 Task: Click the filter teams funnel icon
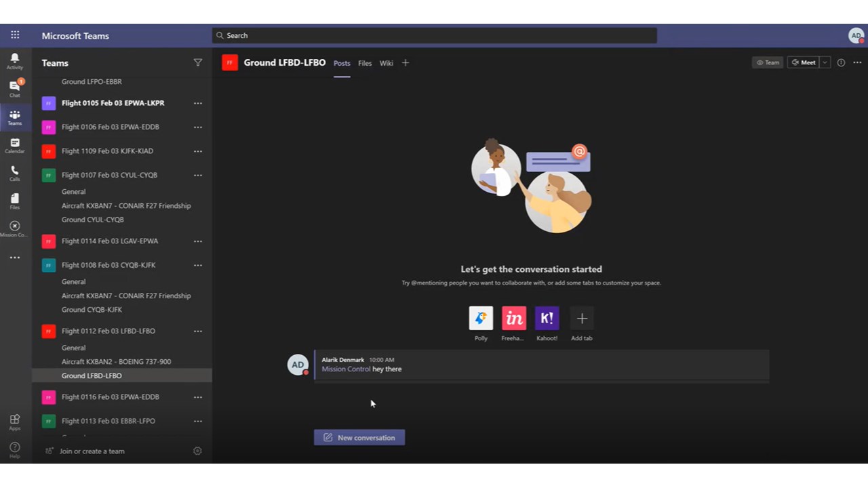pyautogui.click(x=198, y=62)
